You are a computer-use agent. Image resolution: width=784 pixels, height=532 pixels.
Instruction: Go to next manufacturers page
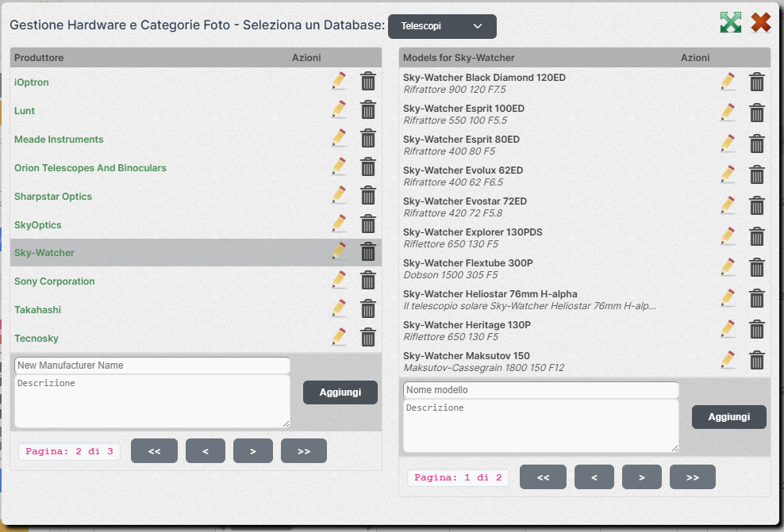(252, 451)
